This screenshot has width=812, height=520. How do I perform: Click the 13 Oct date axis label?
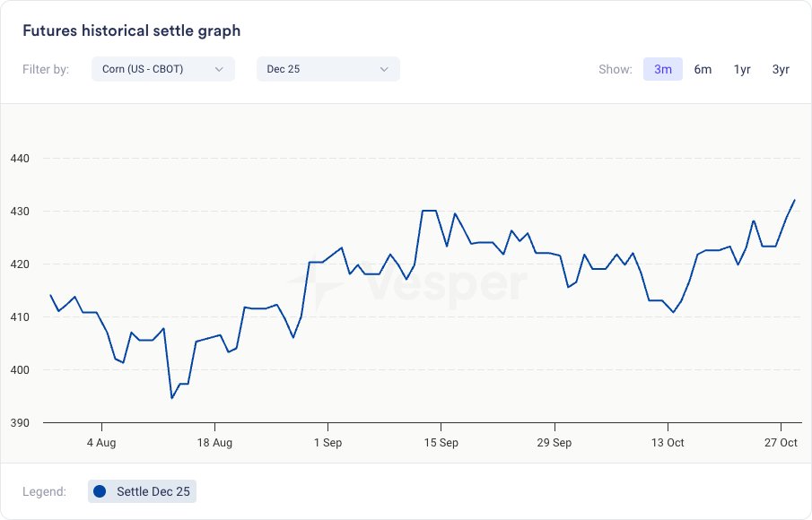(668, 443)
